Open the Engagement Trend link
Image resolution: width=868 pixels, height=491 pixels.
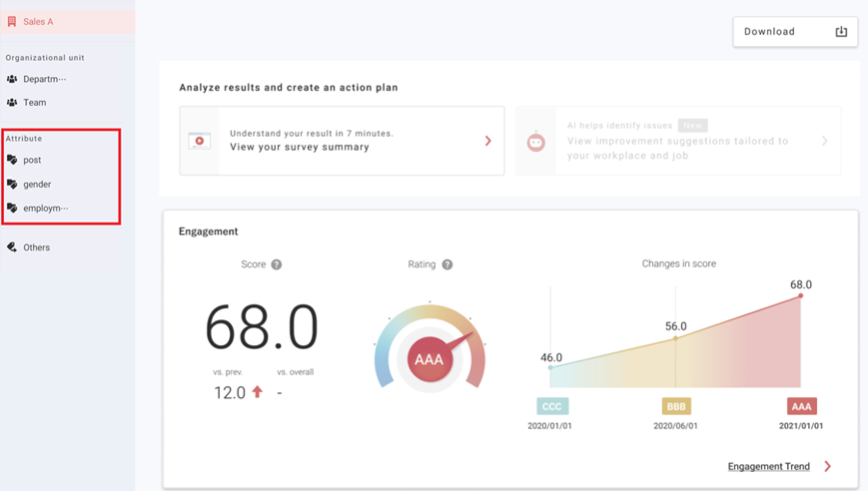point(768,466)
